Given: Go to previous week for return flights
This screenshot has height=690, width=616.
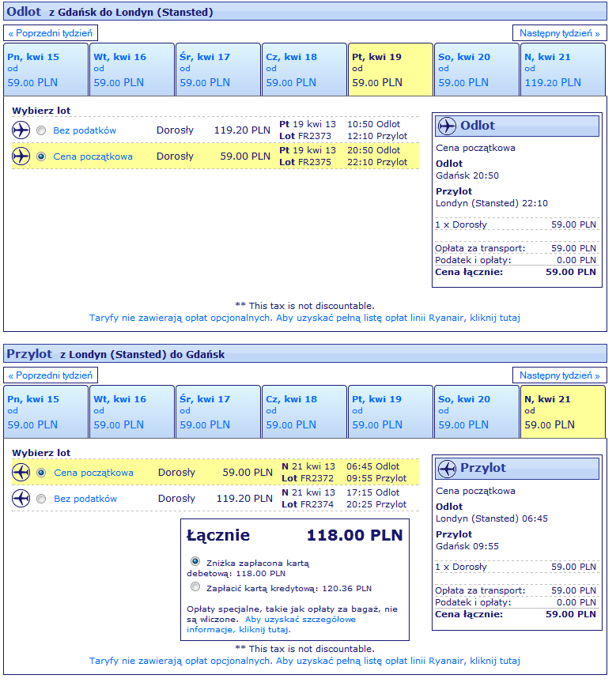Looking at the screenshot, I should [51, 375].
